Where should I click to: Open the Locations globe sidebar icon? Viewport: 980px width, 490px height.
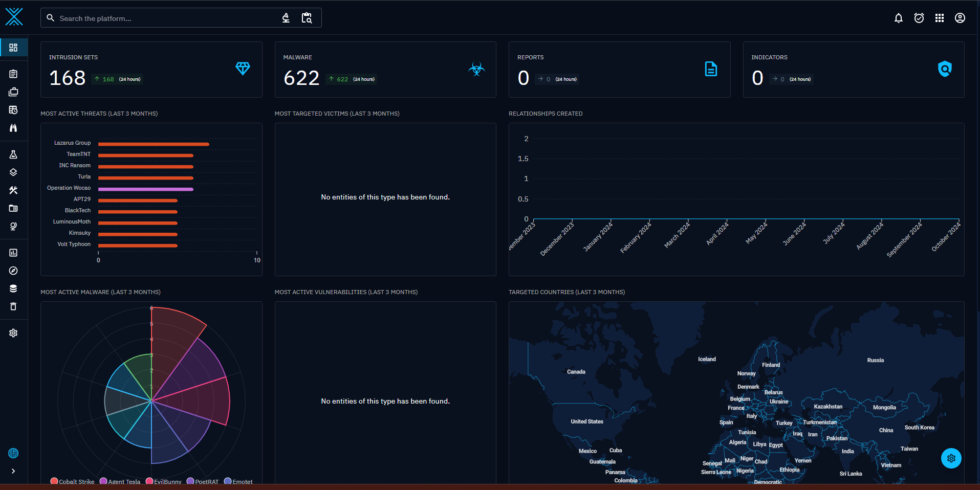pyautogui.click(x=13, y=226)
